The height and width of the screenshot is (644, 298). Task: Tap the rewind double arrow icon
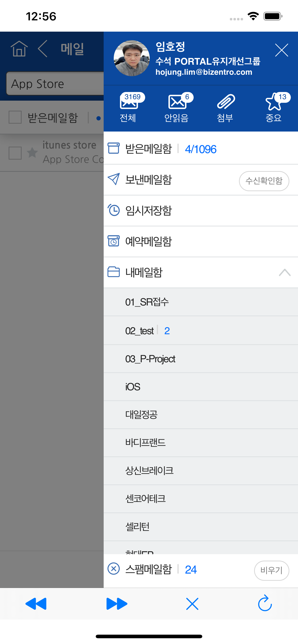pos(36,604)
